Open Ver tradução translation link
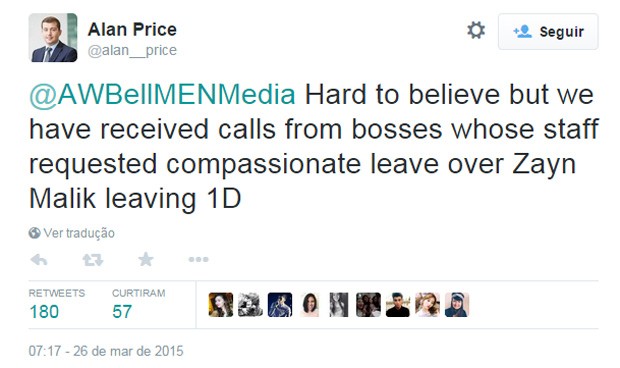This screenshot has height=368, width=620. tap(79, 233)
